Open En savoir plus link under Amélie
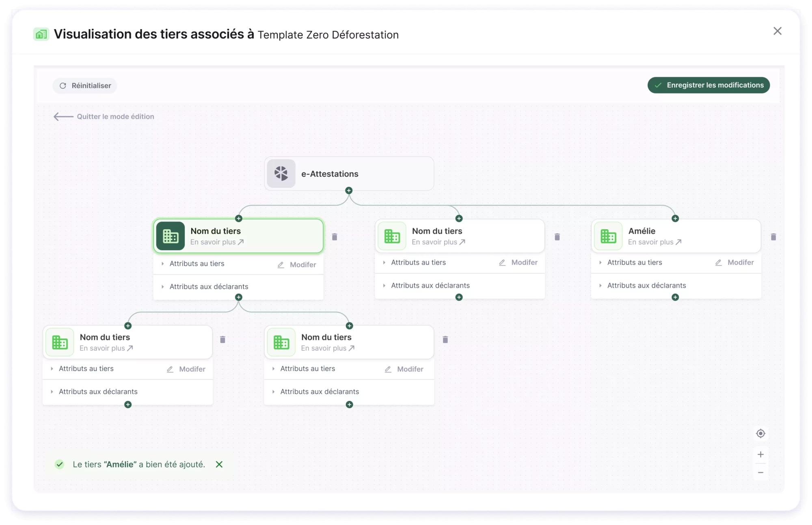 (x=654, y=242)
